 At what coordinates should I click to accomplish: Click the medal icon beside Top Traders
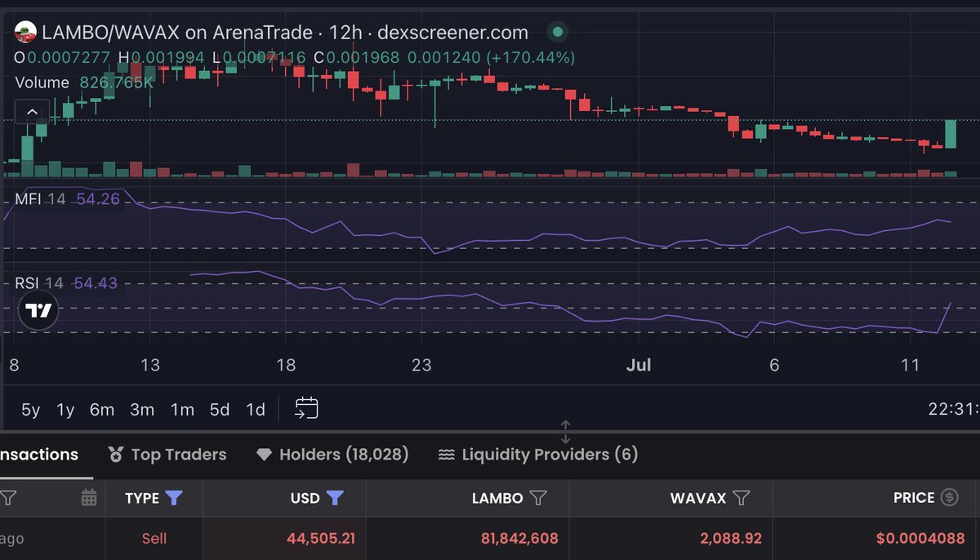pos(116,455)
